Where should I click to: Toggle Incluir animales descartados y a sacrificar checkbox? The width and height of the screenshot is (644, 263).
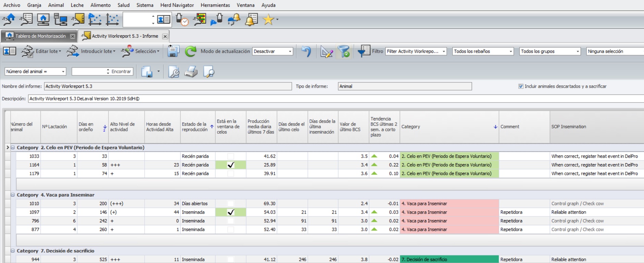[x=521, y=86]
